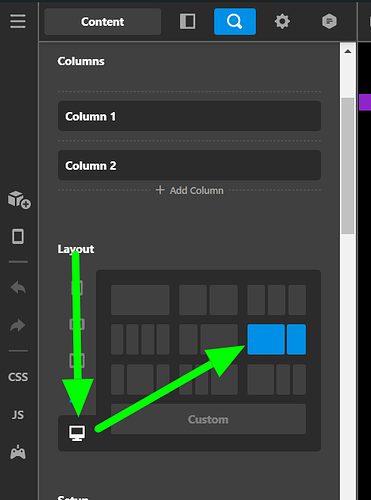This screenshot has height=500, width=371.
Task: Select the single full-width column layout
Action: (x=140, y=300)
